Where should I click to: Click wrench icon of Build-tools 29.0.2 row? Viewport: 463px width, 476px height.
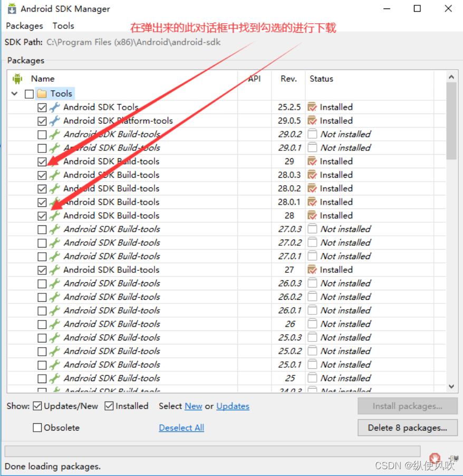[55, 134]
